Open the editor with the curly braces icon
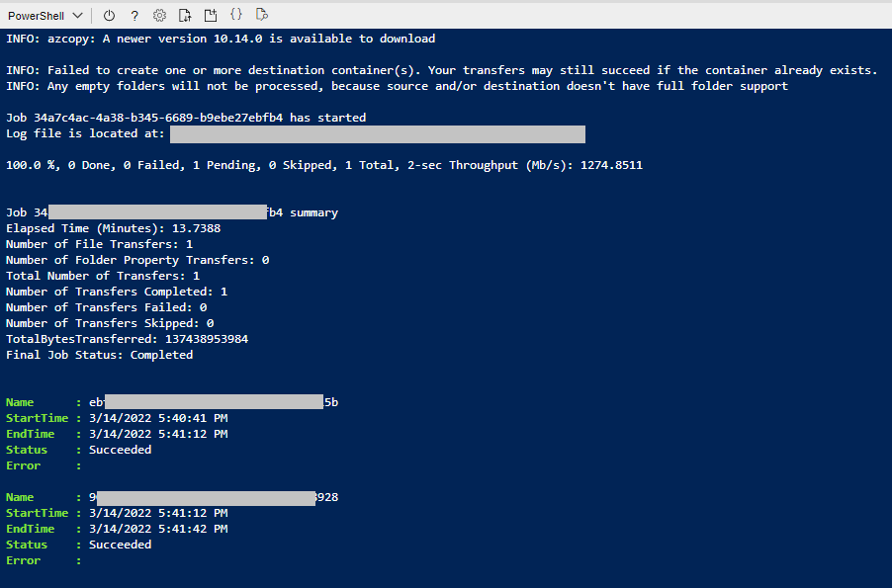The width and height of the screenshot is (892, 588). pos(235,15)
